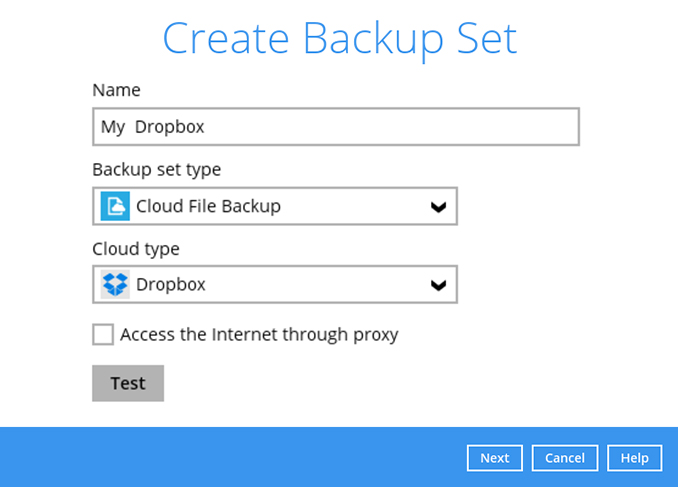The image size is (678, 487).
Task: Click the Backup set type label
Action: coord(157,169)
